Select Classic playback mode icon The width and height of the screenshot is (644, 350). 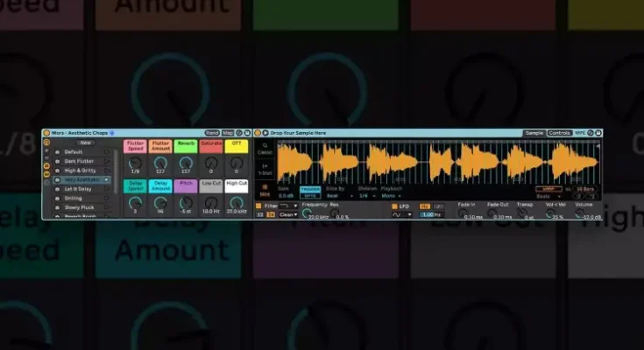[x=265, y=150]
